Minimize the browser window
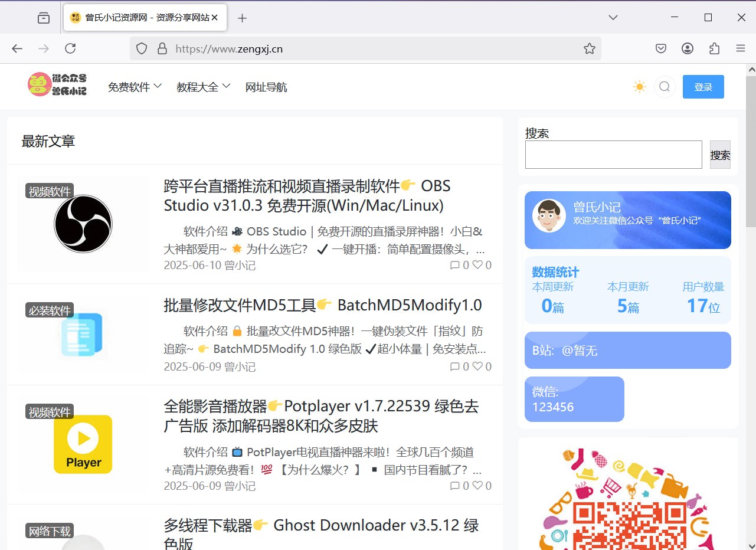The image size is (756, 550). click(675, 18)
